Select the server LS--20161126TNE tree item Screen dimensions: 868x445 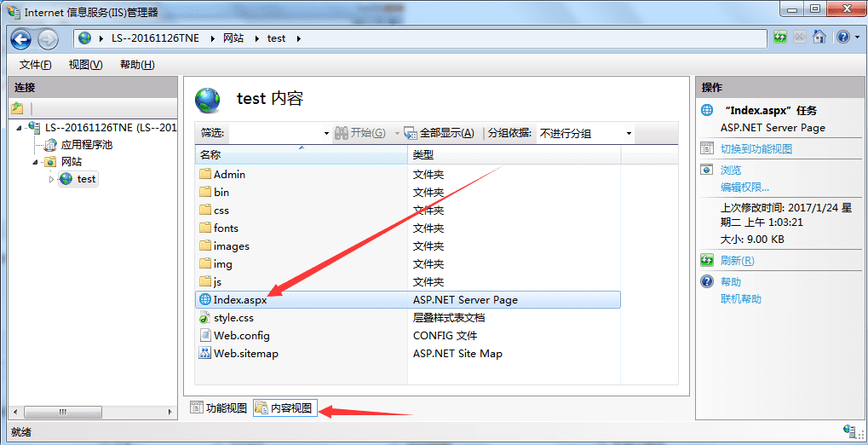111,128
